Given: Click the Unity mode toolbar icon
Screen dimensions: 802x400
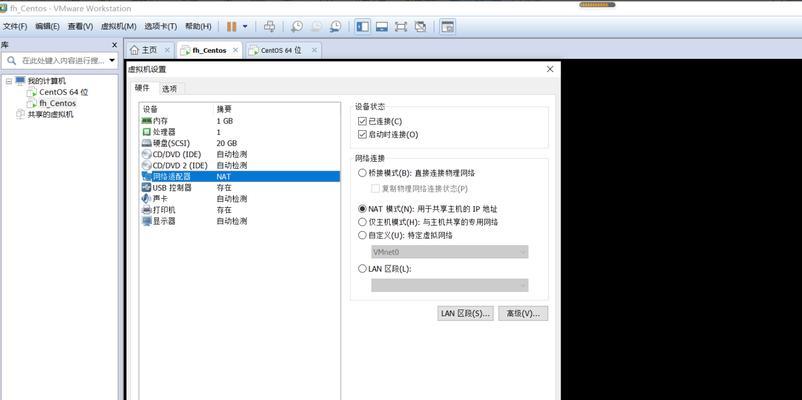Looking at the screenshot, I should 420,27.
